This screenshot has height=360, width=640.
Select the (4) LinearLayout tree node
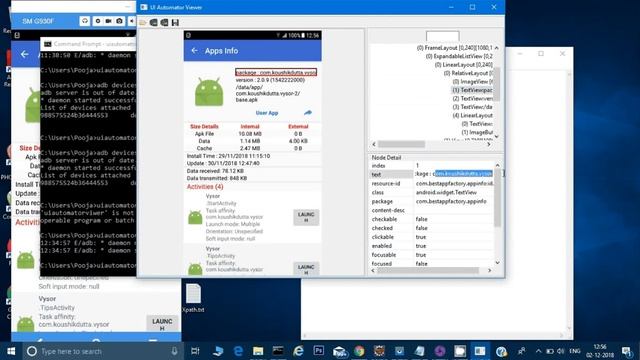pos(472,116)
